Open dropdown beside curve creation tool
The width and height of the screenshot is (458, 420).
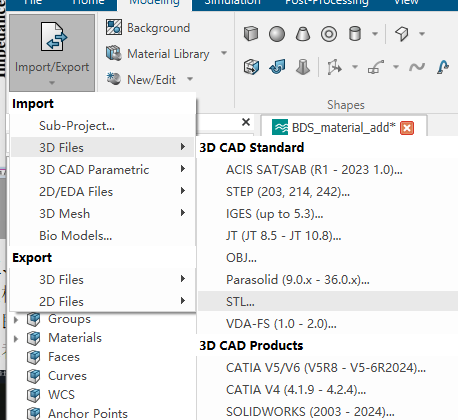pyautogui.click(x=396, y=67)
